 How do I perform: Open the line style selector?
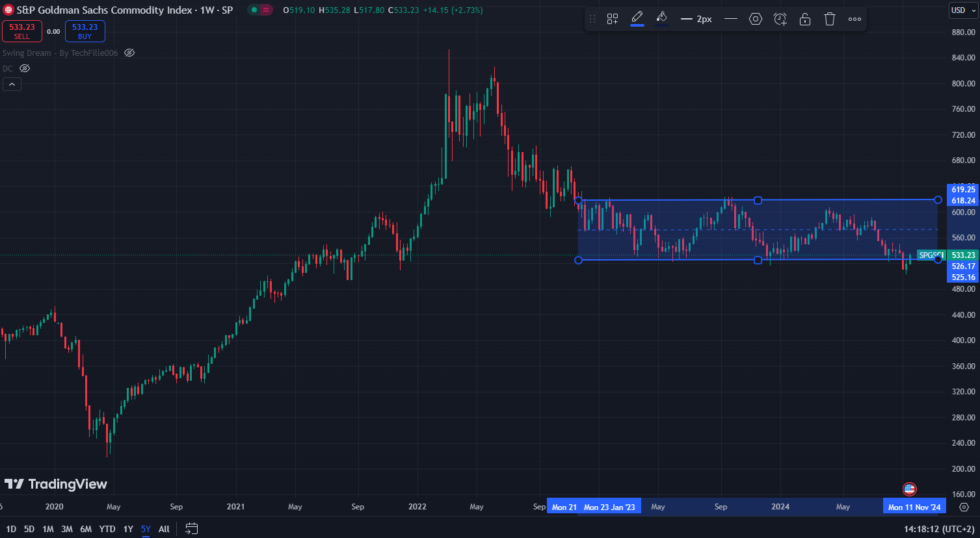tap(731, 19)
